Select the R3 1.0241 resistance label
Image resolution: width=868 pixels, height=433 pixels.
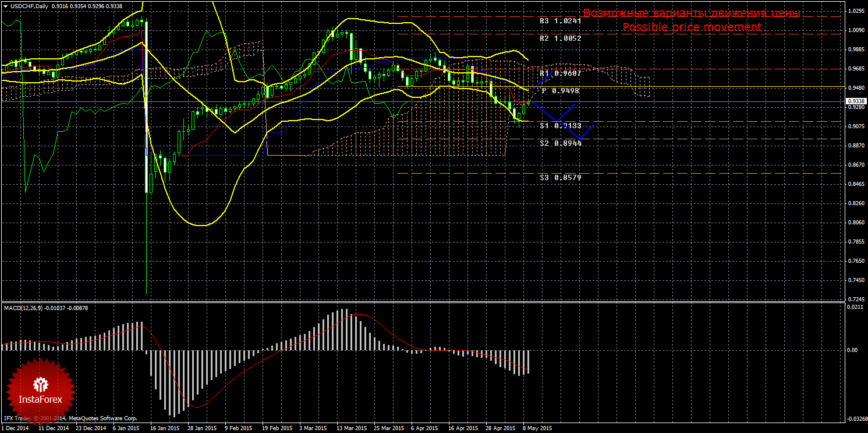click(560, 20)
